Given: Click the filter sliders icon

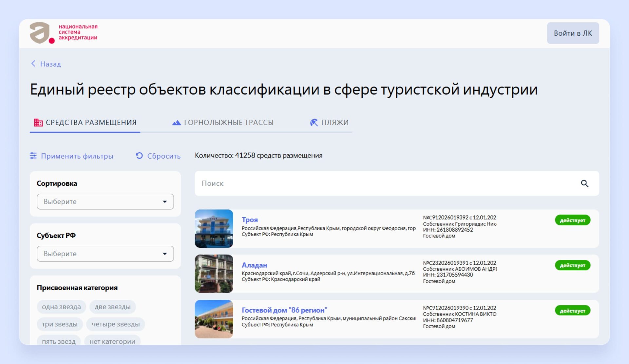Looking at the screenshot, I should click(33, 156).
